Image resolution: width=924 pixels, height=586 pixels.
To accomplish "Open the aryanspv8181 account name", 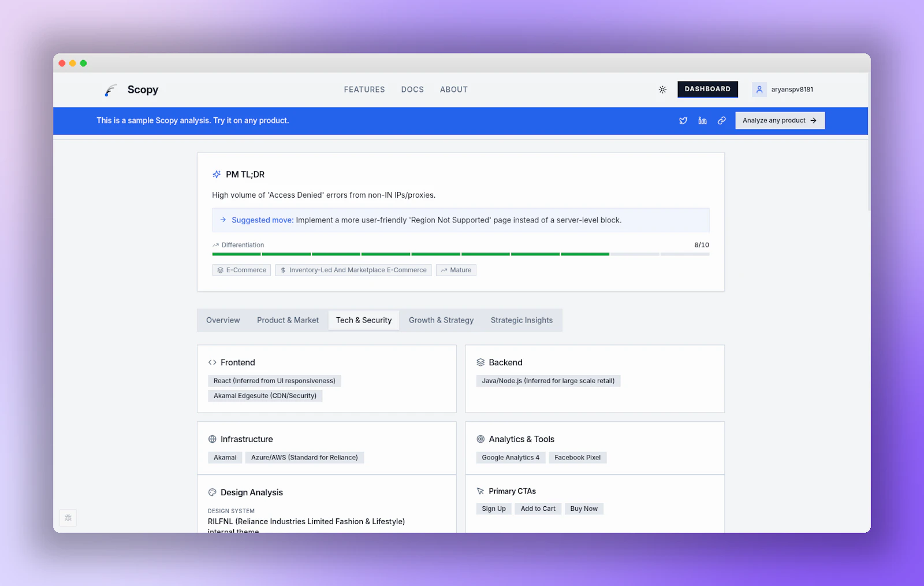I will pyautogui.click(x=792, y=90).
